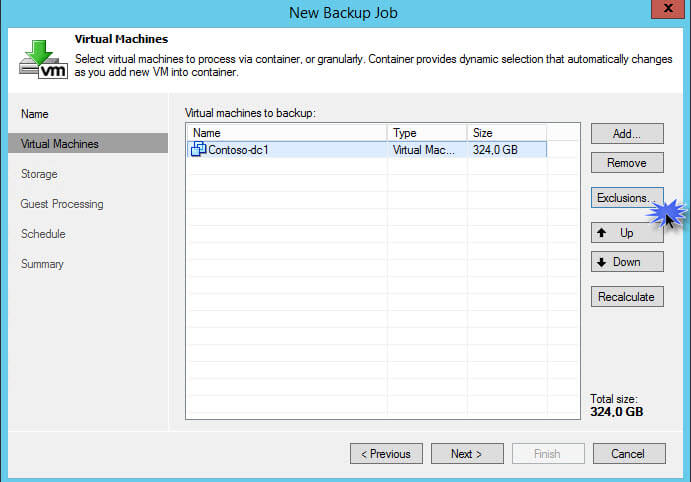Image resolution: width=691 pixels, height=482 pixels.
Task: Sort the list by Name column header
Action: [x=287, y=132]
